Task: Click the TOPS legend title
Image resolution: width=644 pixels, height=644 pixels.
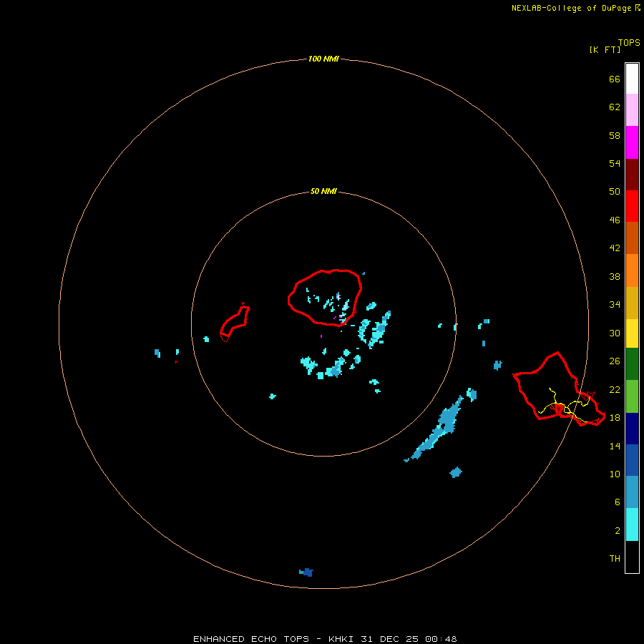Action: point(629,42)
